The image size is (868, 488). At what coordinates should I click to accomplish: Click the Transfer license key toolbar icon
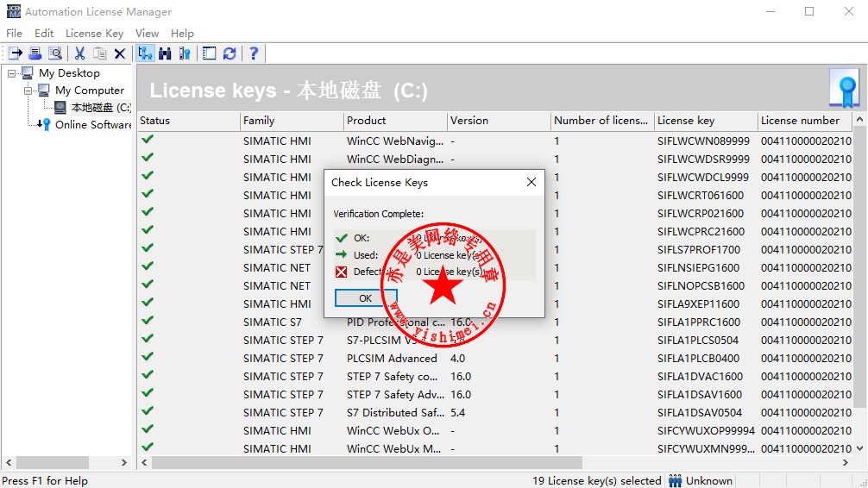[x=16, y=53]
